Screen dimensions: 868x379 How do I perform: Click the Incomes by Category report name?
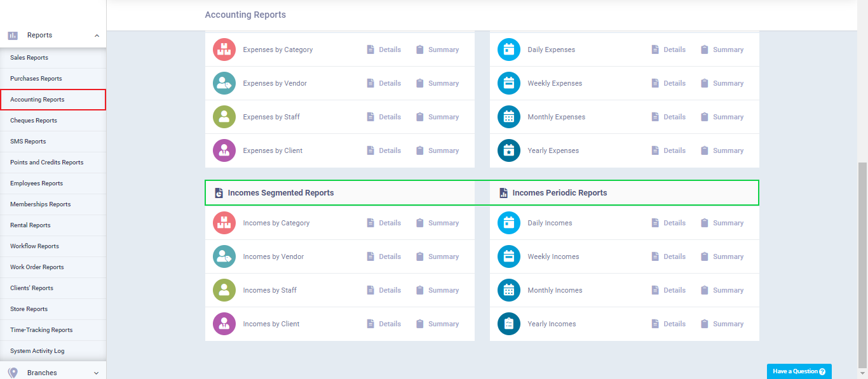(276, 223)
